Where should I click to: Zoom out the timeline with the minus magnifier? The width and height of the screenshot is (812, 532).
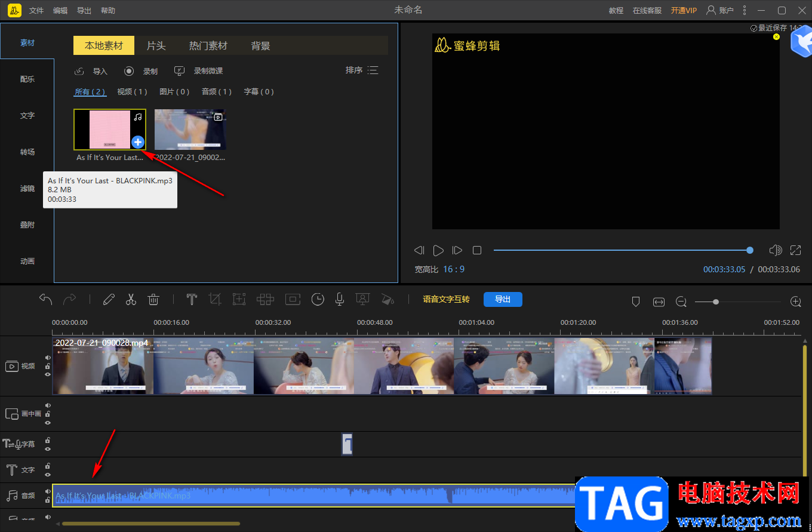point(681,302)
